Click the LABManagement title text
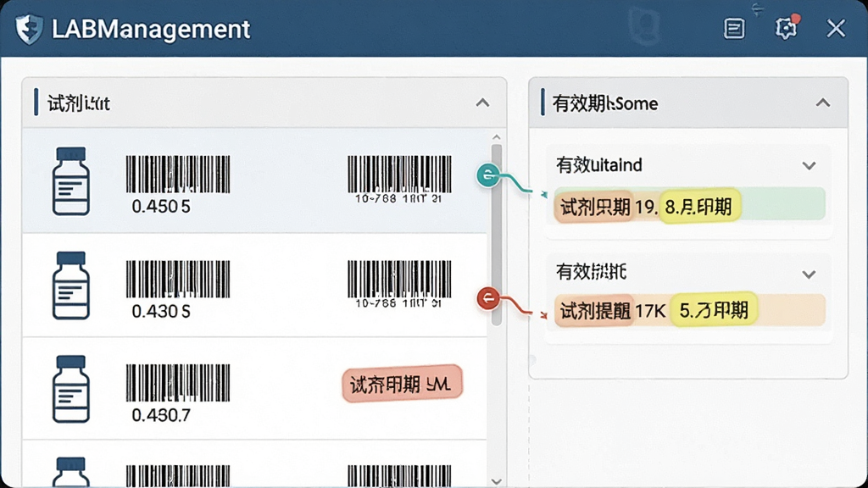868x488 pixels. click(x=151, y=29)
